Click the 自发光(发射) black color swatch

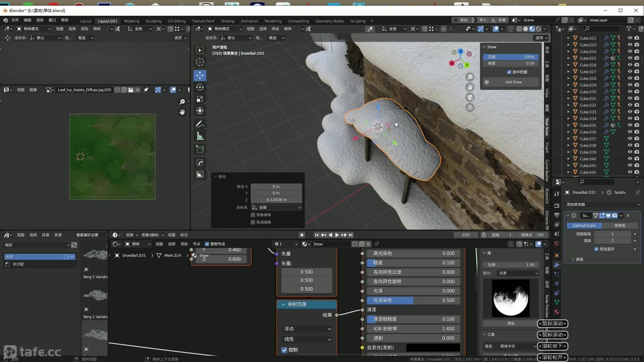coord(433,348)
